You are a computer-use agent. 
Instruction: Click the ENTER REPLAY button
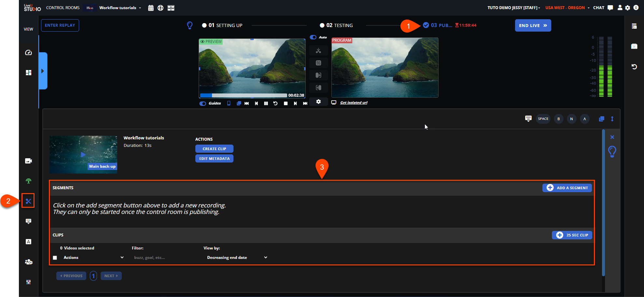60,25
